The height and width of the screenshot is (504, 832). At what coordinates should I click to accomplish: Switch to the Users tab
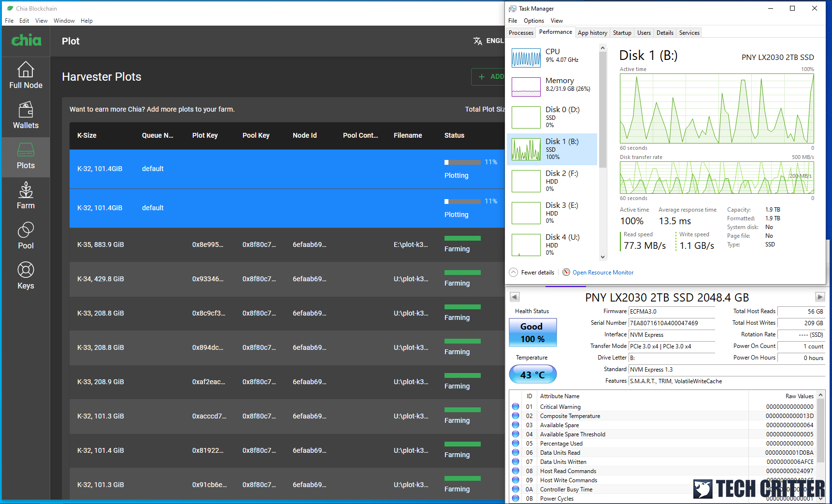[644, 33]
